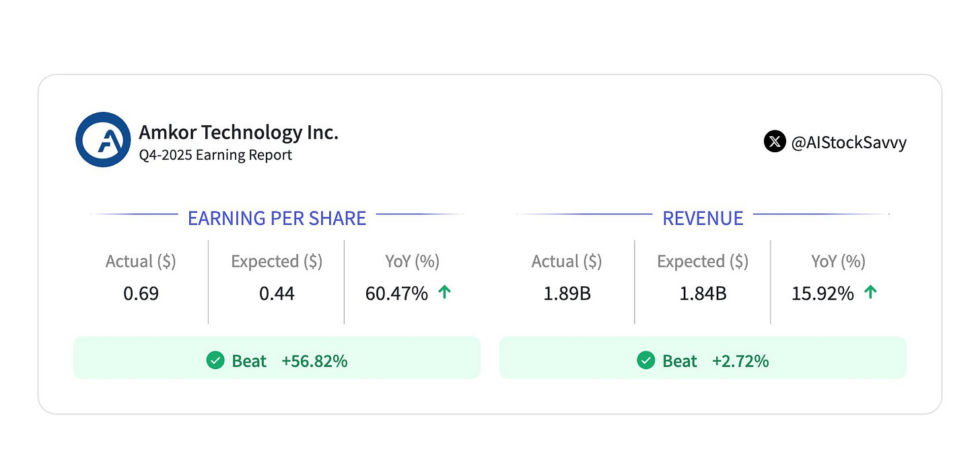
Task: Select the REVENUE section heading
Action: pyautogui.click(x=703, y=218)
